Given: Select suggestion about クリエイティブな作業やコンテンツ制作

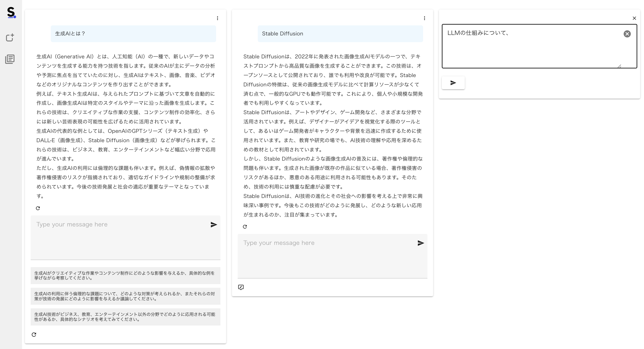Looking at the screenshot, I should [x=126, y=276].
